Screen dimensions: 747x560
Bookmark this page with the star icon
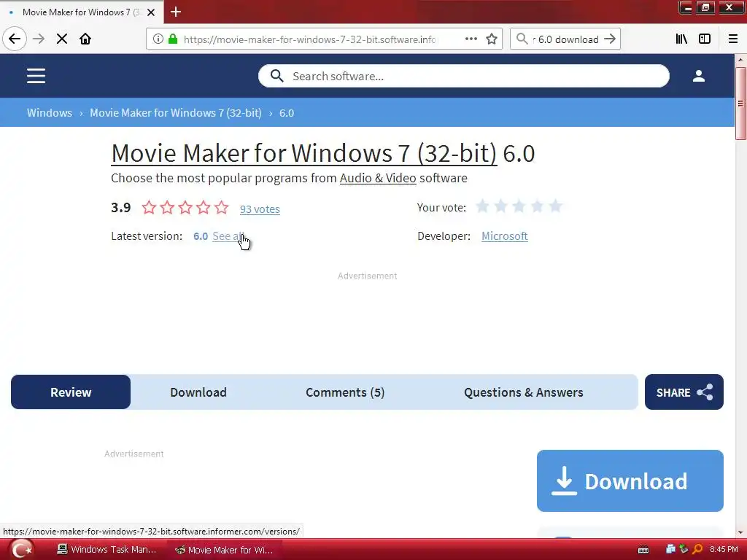coord(492,39)
